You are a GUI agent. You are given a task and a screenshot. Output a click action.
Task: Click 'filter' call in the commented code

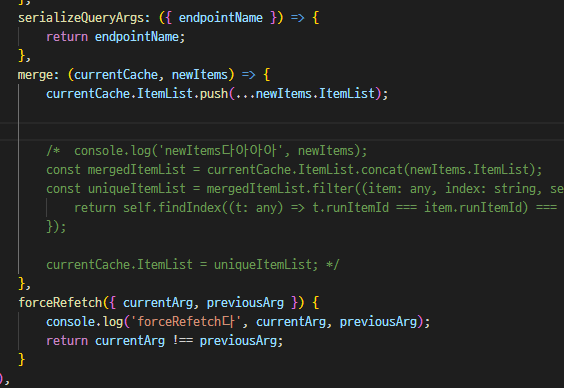pyautogui.click(x=333, y=189)
